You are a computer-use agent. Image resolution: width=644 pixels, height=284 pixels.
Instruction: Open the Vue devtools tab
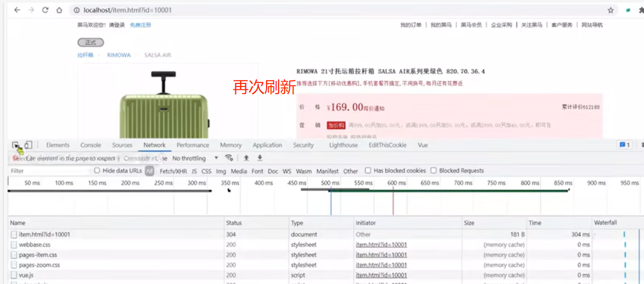(x=423, y=145)
